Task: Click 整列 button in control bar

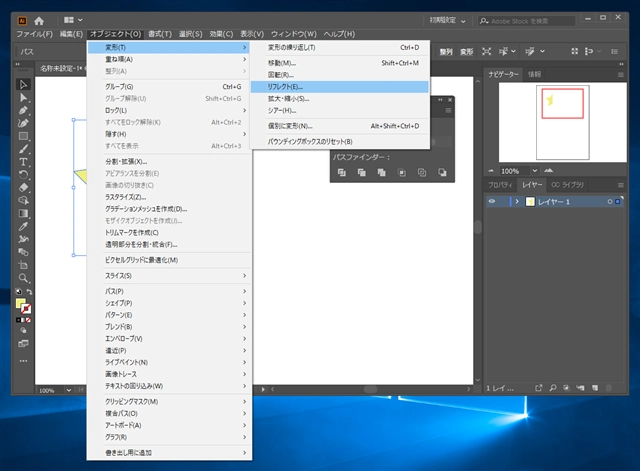Action: click(x=446, y=51)
